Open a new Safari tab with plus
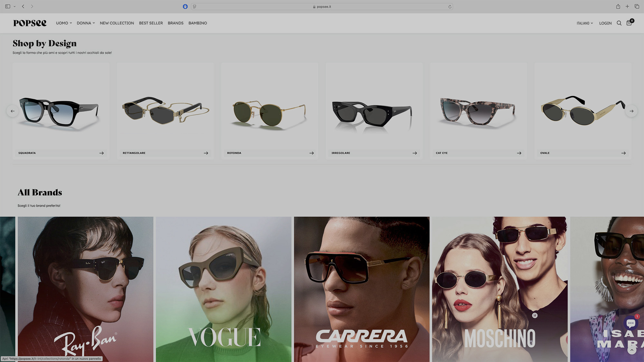This screenshot has width=644, height=362. [627, 6]
